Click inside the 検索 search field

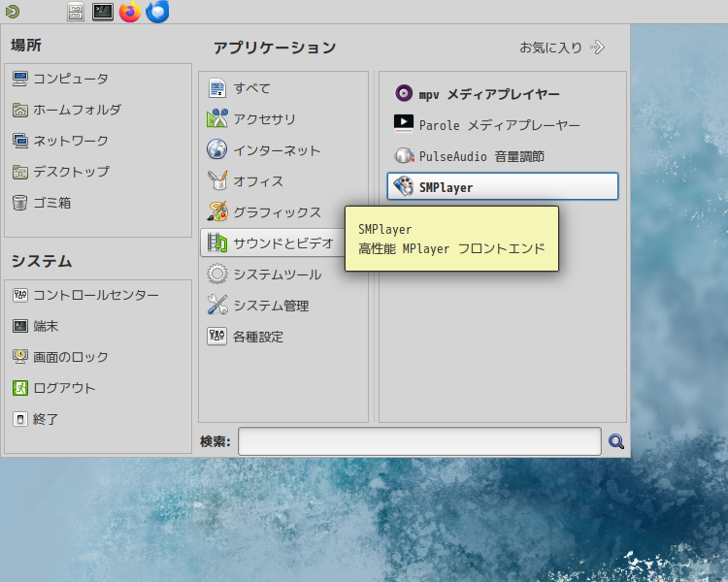click(419, 441)
